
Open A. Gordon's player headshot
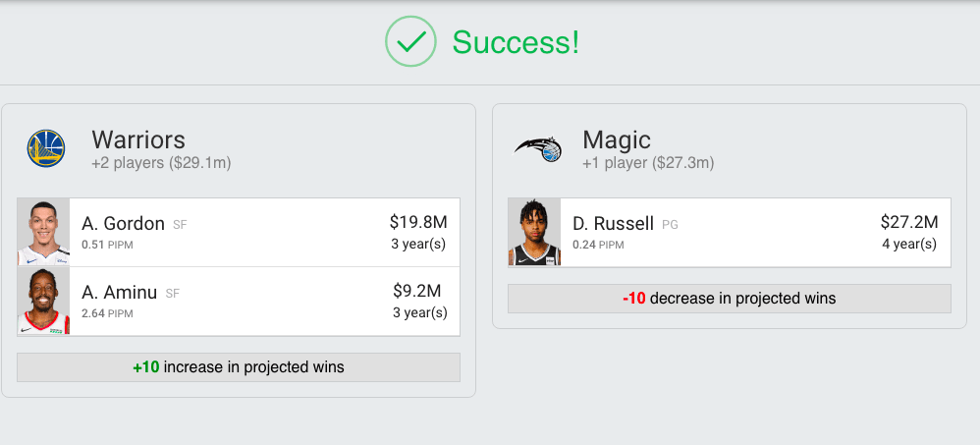coord(43,232)
